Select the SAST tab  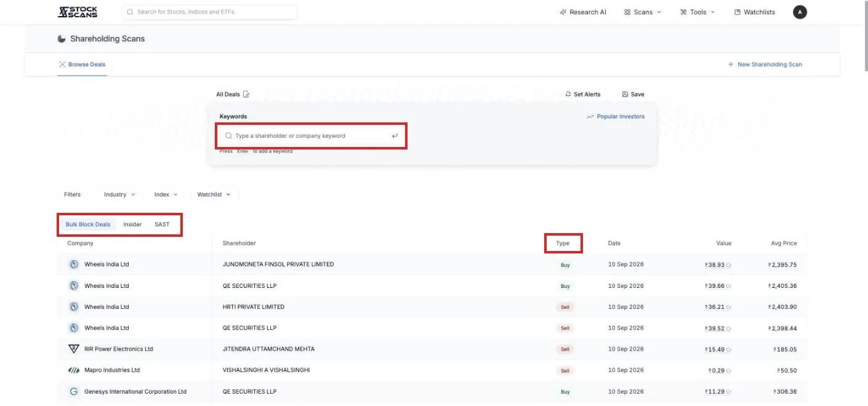click(162, 225)
